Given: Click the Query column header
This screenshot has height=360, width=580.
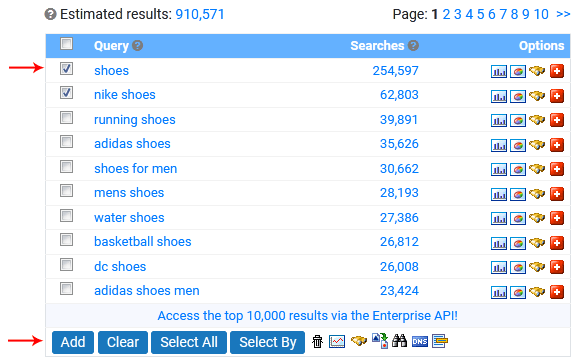Looking at the screenshot, I should click(x=111, y=46).
